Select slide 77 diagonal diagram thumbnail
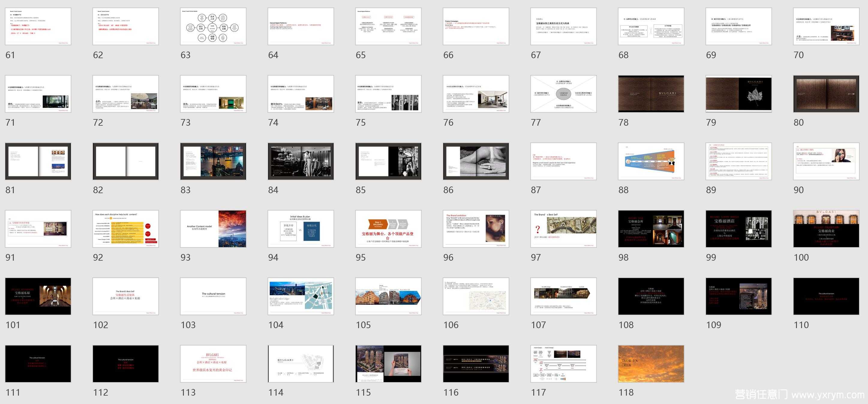Image resolution: width=868 pixels, height=404 pixels. coord(564,94)
